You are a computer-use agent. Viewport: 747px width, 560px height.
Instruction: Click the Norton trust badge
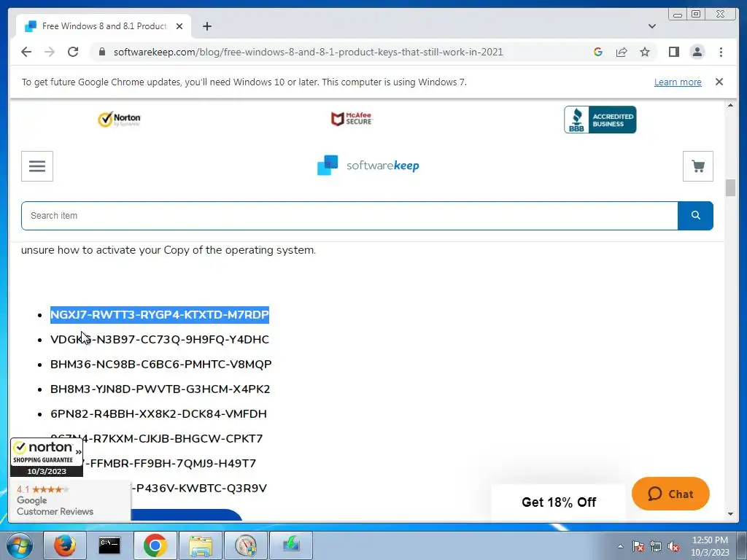click(x=119, y=119)
